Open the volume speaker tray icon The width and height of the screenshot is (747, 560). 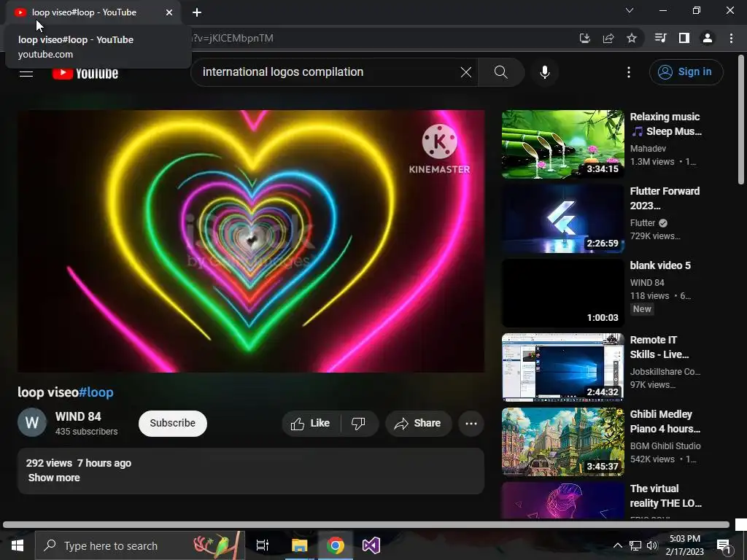pos(652,545)
